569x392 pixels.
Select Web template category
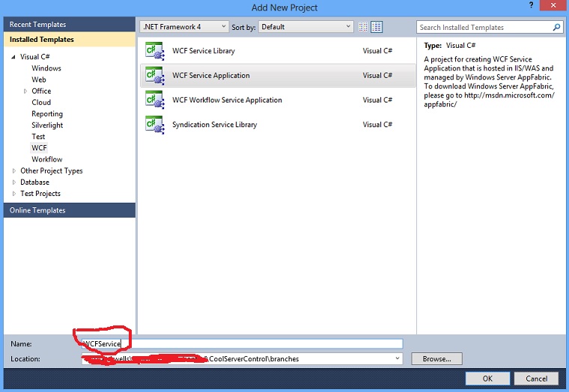pos(38,80)
